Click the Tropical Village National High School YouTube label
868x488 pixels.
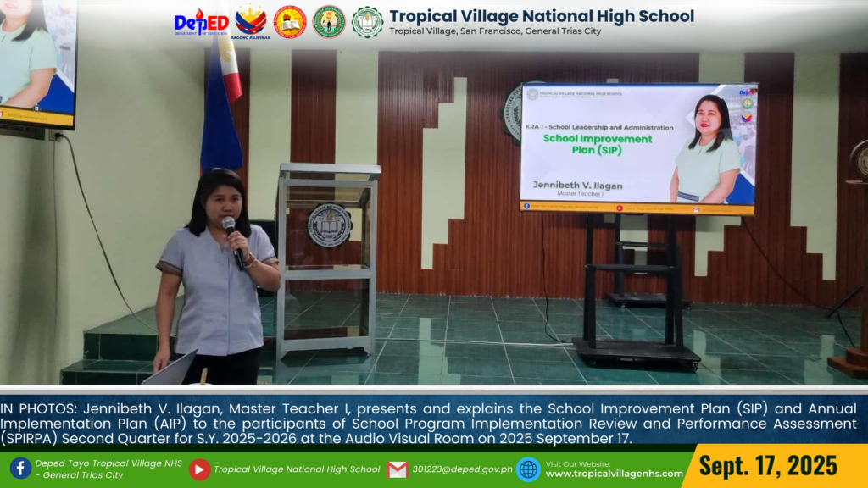pos(297,469)
